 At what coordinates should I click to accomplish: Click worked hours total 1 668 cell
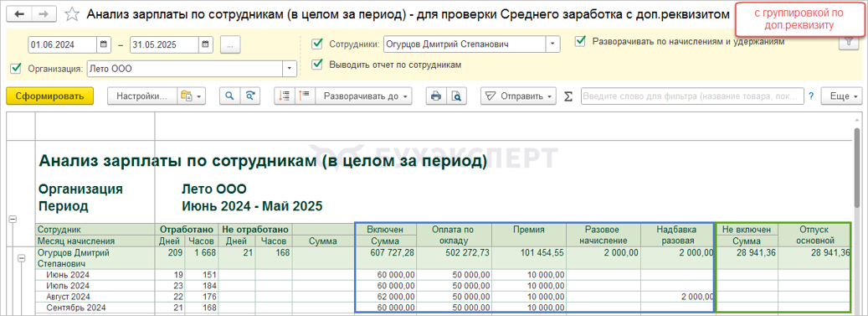point(203,258)
